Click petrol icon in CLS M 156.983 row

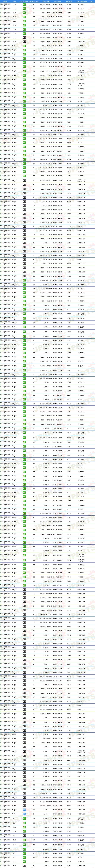pos(24,34)
